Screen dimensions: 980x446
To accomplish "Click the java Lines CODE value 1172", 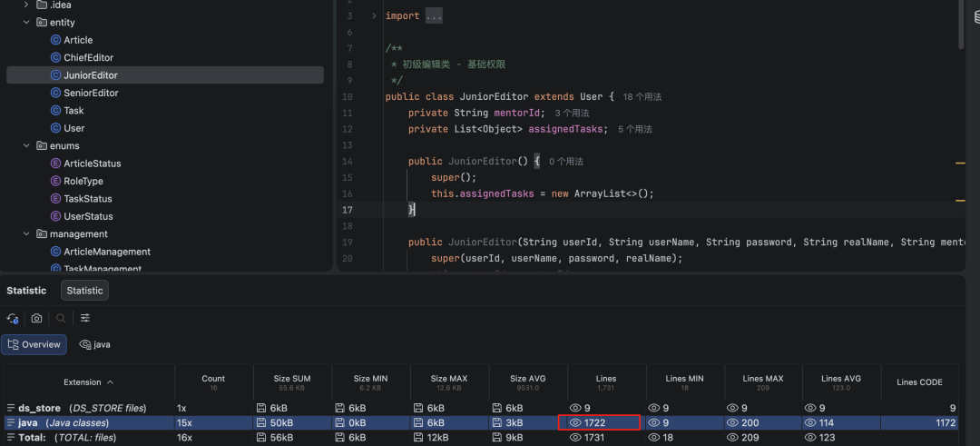I will [946, 423].
